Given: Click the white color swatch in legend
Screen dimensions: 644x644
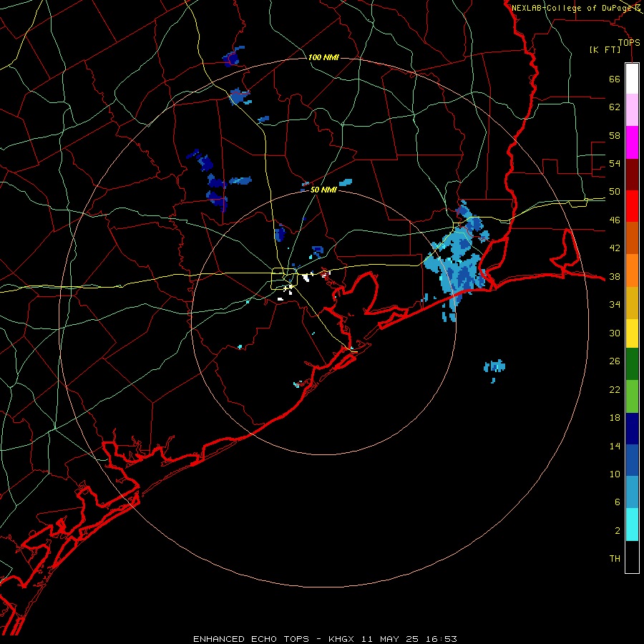Looking at the screenshot, I should click(x=632, y=79).
